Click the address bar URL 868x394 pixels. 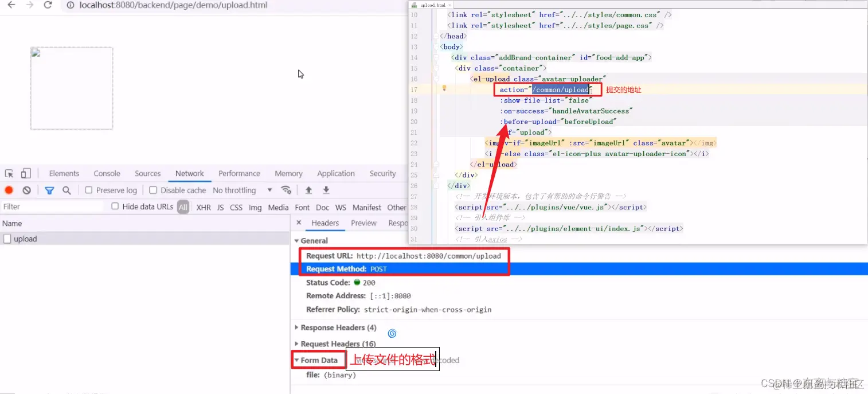coord(173,5)
